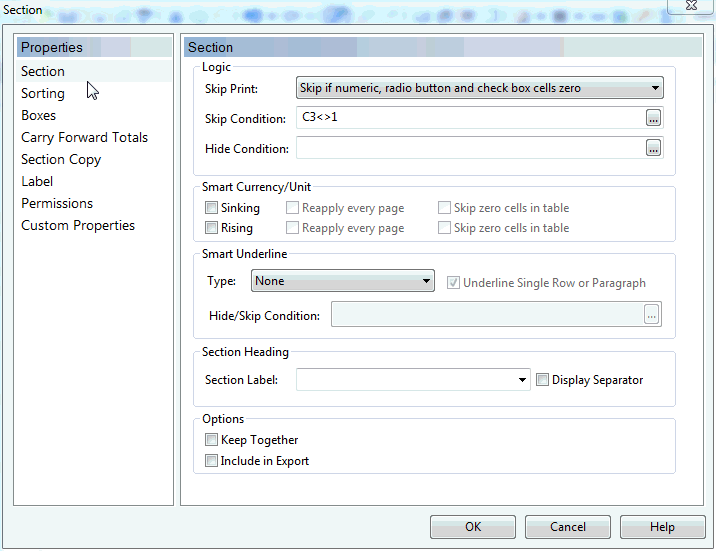Check the Include in Export option
716x551 pixels.
coord(211,461)
